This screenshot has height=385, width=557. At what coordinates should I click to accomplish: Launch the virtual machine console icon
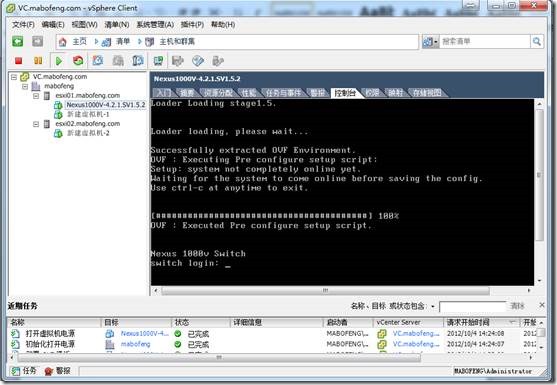(158, 61)
